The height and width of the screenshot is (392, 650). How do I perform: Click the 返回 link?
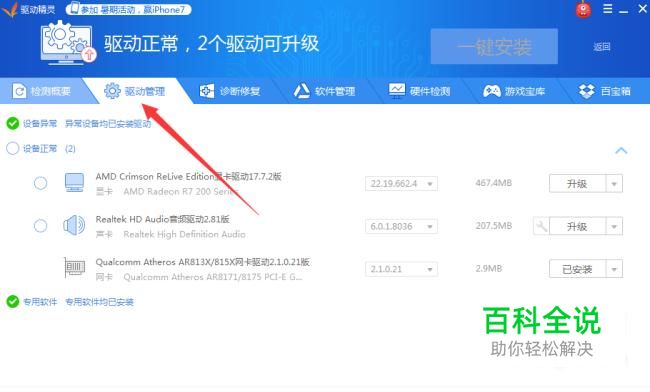click(601, 47)
